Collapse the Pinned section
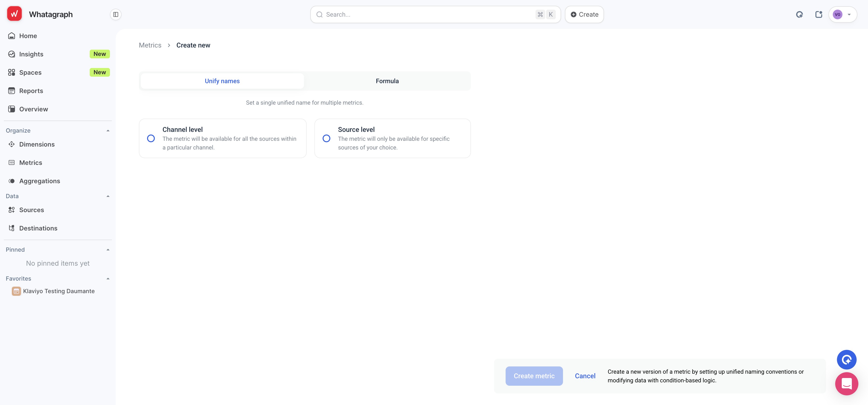The width and height of the screenshot is (868, 405). [108, 250]
